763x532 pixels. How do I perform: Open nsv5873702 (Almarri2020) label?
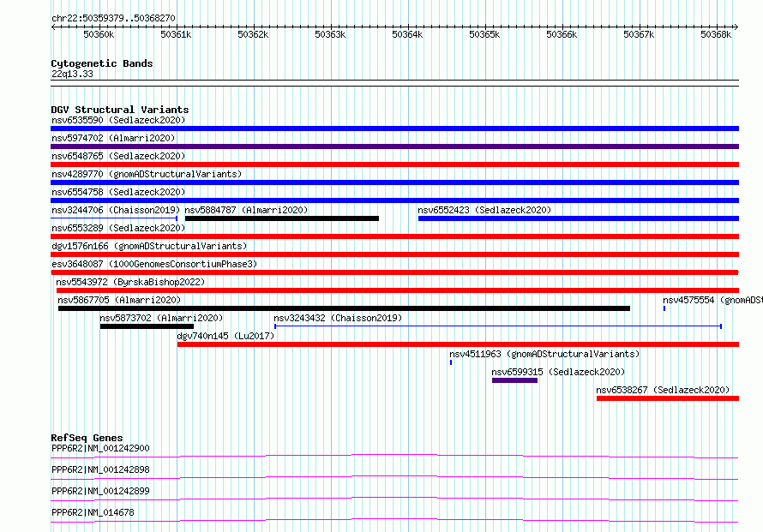(x=161, y=318)
